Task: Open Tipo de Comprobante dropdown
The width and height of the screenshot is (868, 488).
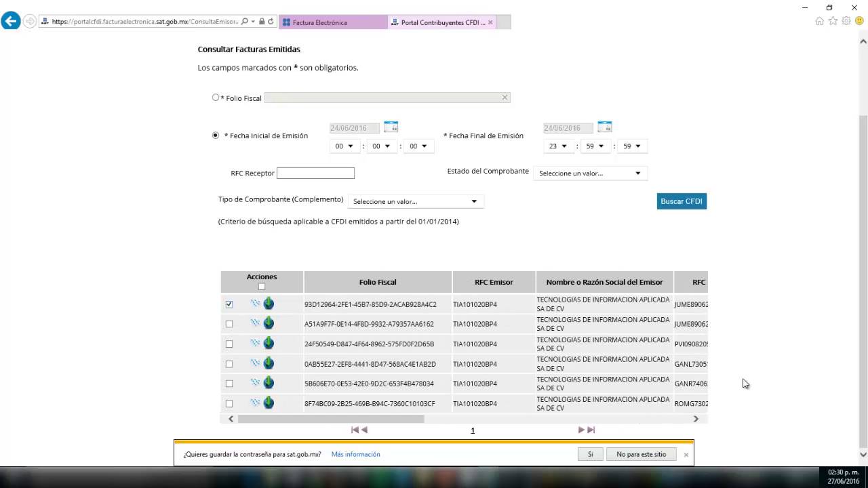Action: coord(416,201)
